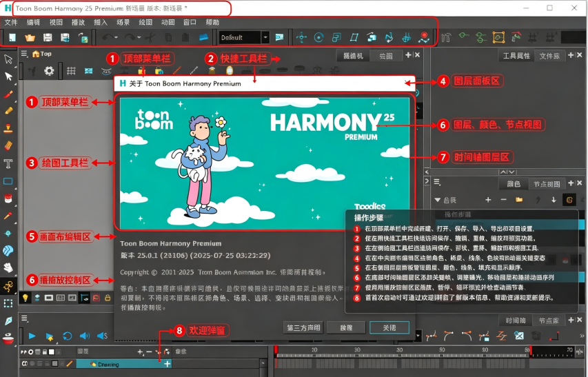Select the Scale tool in animation toolbar

point(336,37)
